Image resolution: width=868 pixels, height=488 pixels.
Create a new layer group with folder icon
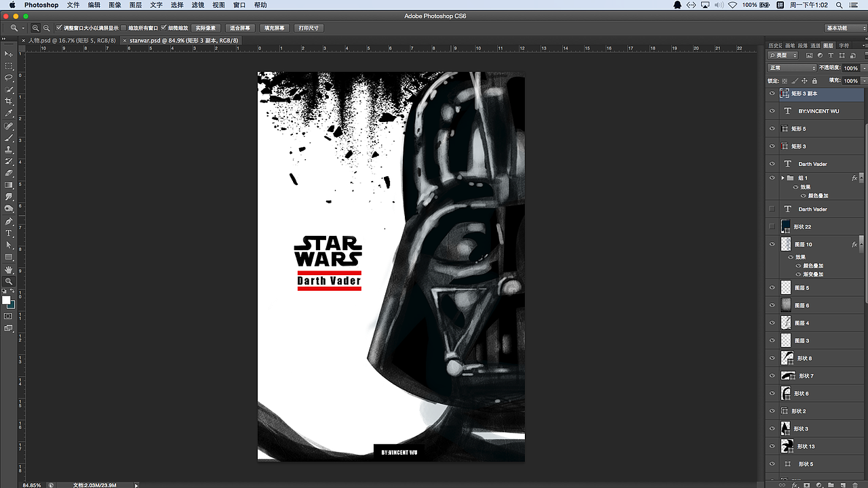(831, 485)
